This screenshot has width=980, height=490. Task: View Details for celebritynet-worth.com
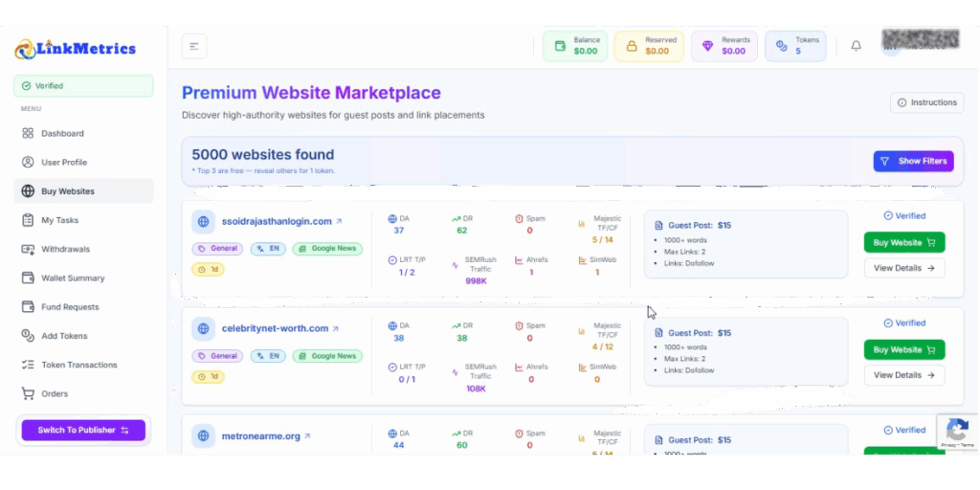point(903,375)
